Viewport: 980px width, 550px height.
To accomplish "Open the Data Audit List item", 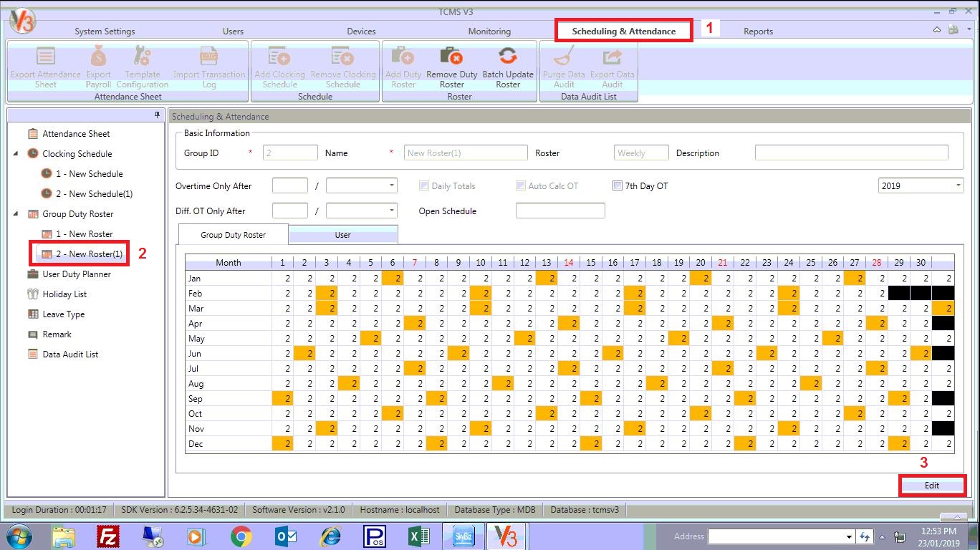I will [x=69, y=354].
